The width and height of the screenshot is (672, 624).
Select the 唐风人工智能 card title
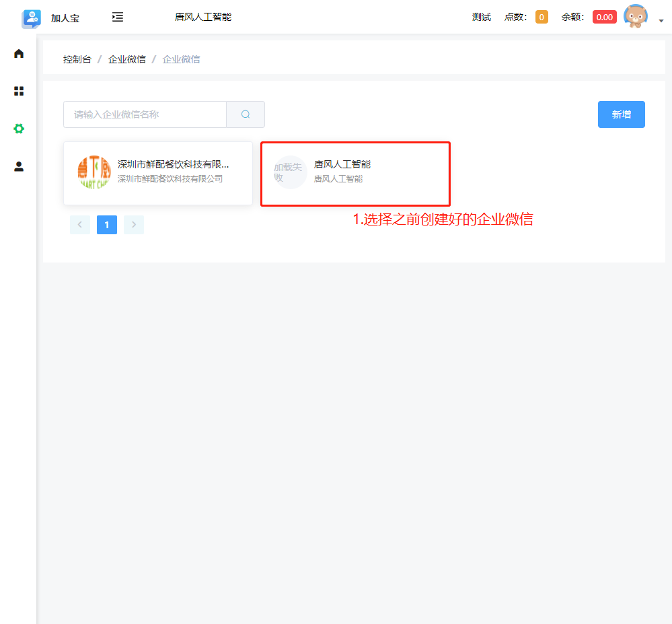coord(342,164)
